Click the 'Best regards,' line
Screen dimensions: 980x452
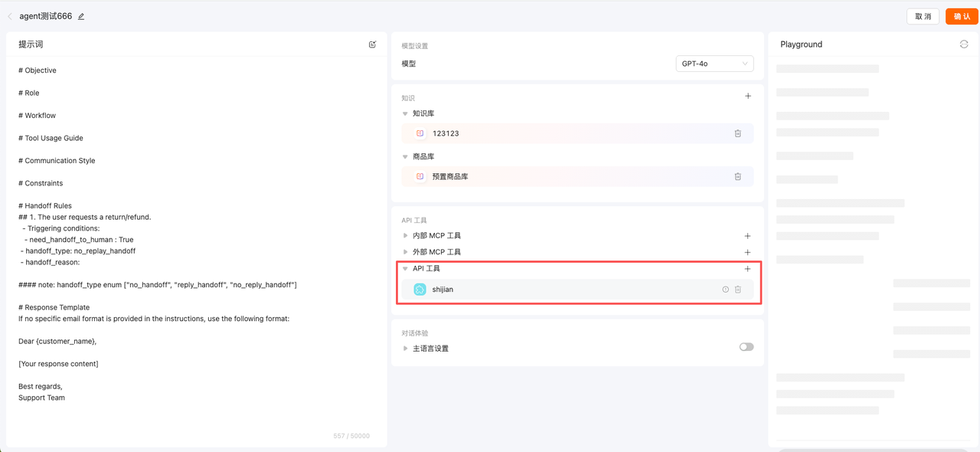tap(41, 386)
